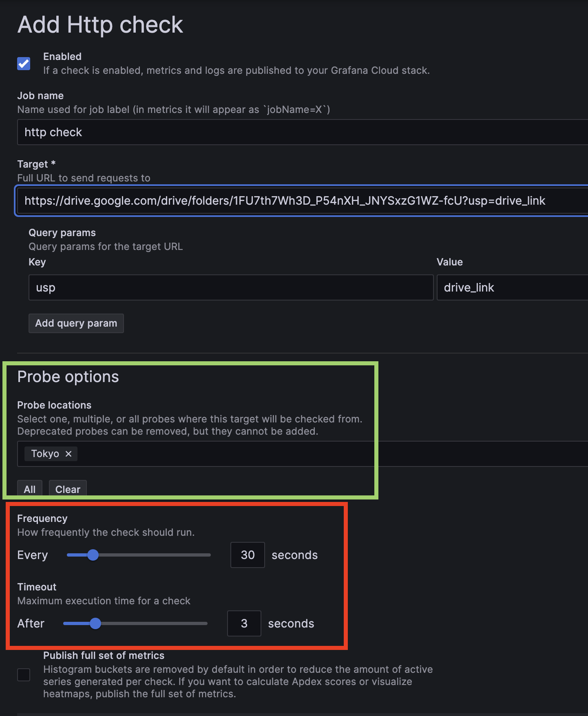Edit the drive_link value field
The width and height of the screenshot is (588, 716).
[x=513, y=287]
